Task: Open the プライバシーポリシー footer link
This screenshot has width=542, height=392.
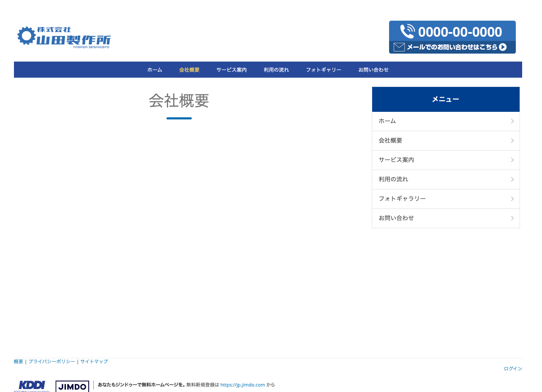Action: tap(52, 362)
